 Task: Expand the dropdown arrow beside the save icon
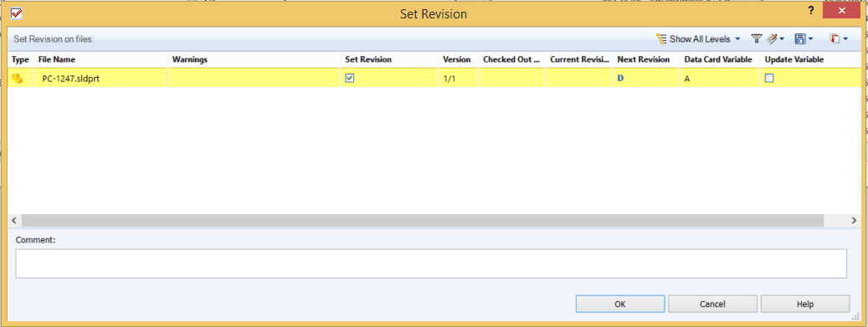point(810,39)
